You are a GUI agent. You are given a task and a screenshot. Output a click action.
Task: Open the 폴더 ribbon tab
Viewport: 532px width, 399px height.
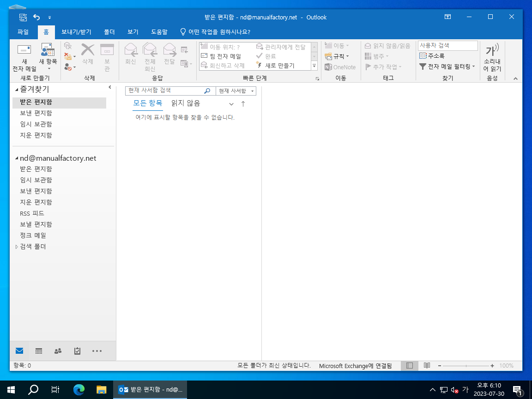tap(109, 32)
